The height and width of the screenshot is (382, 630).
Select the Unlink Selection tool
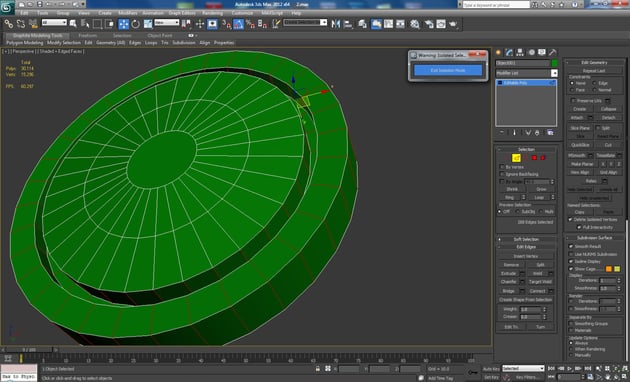coord(20,24)
